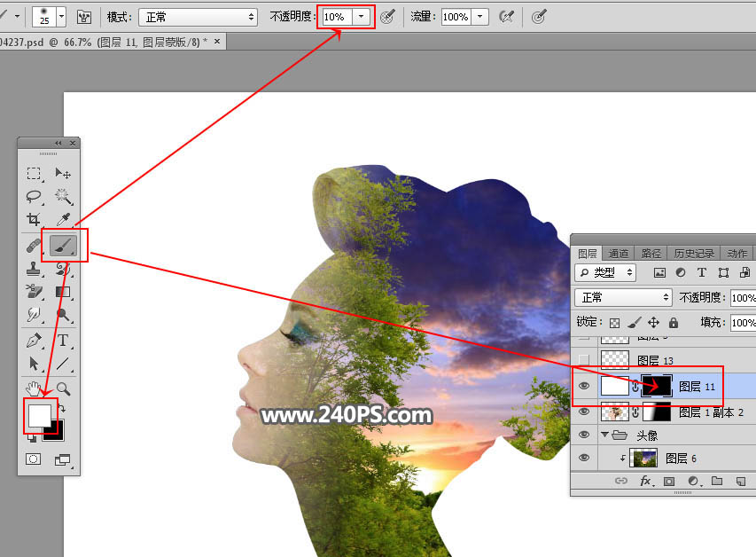Open the brush 模式 blend mode dropdown

click(197, 17)
